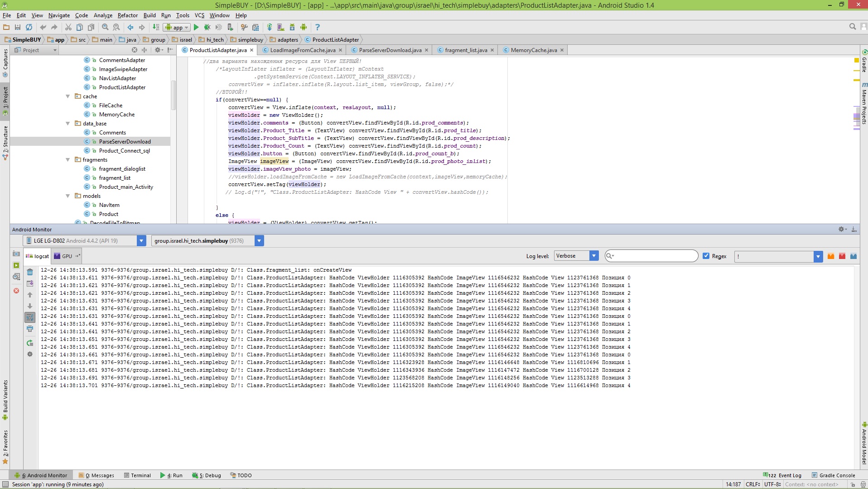Restart logcat with the green restart icon
This screenshot has width=868, height=489.
pos(30,343)
